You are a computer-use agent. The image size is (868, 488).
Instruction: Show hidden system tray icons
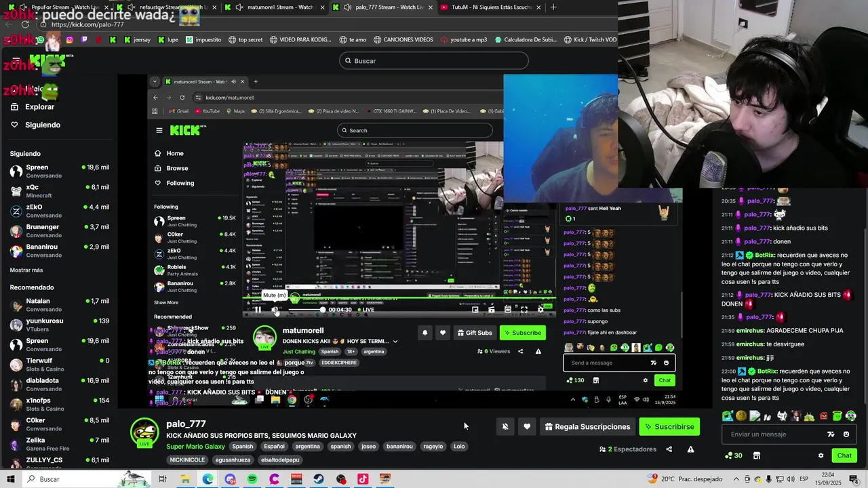click(736, 479)
